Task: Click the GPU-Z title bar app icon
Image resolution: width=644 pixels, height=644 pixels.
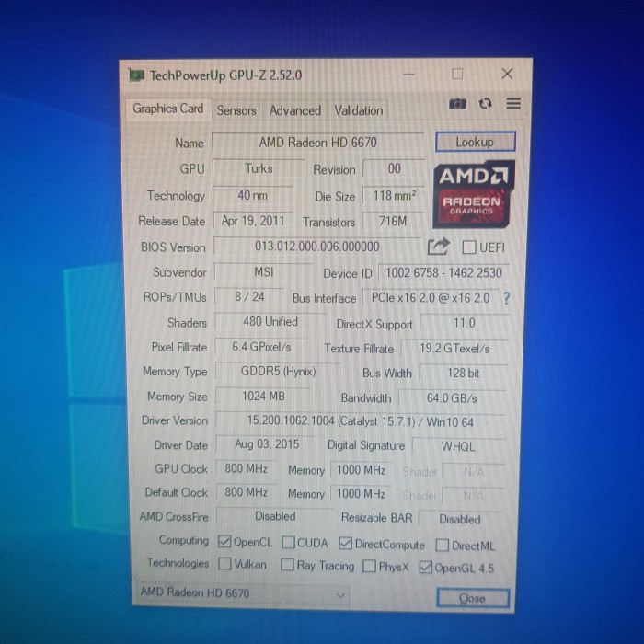Action: click(137, 75)
